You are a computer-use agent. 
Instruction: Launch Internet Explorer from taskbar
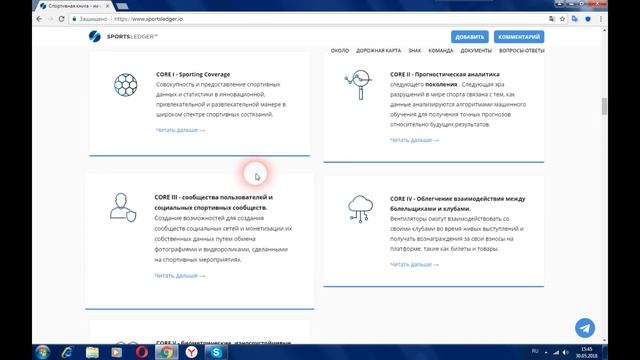coord(67,352)
